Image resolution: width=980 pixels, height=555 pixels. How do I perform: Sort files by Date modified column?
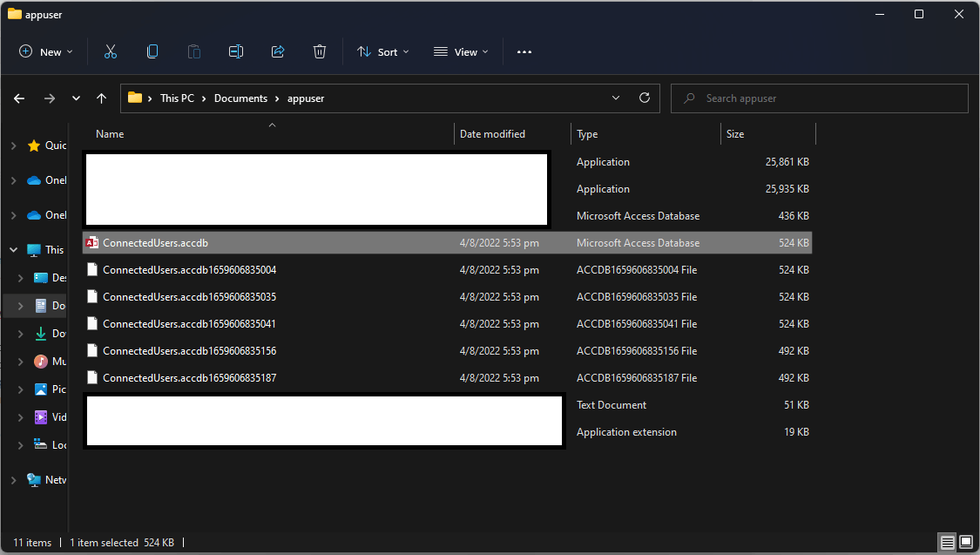coord(492,134)
